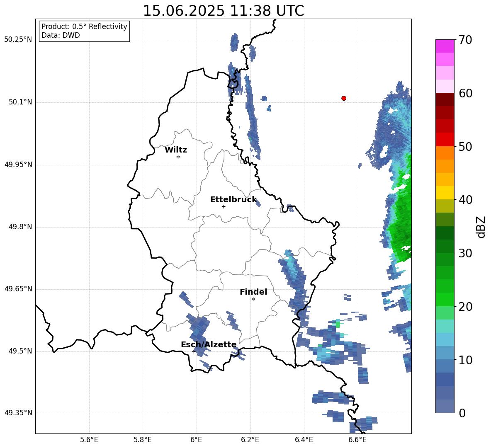Click the 20 label on the colorbar
The width and height of the screenshot is (491, 448).
[465, 307]
